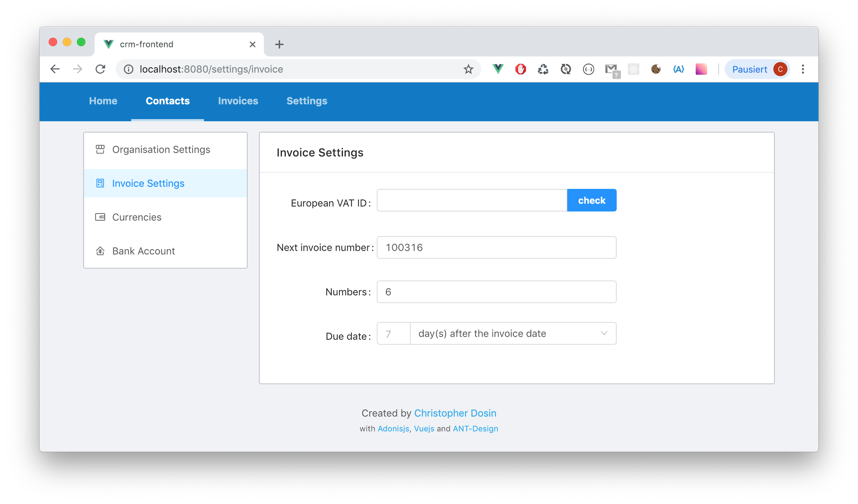The width and height of the screenshot is (858, 504).
Task: Focus the Next invoice number field
Action: [496, 247]
